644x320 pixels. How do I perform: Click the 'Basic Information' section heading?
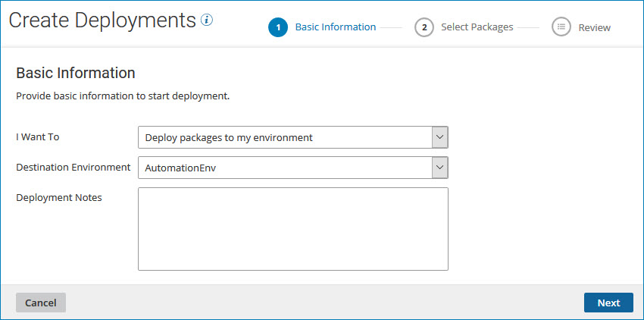tap(76, 73)
